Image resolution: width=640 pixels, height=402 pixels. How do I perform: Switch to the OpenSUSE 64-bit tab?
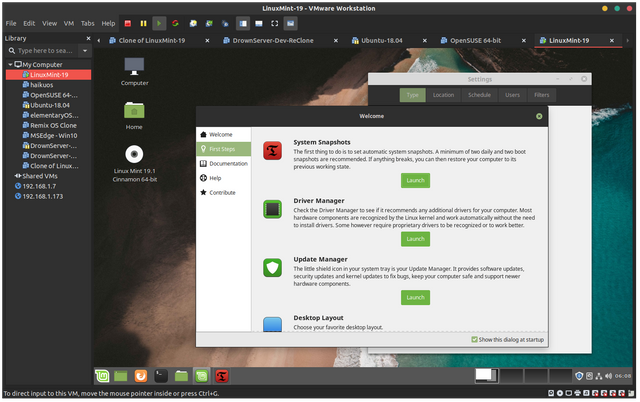pyautogui.click(x=475, y=40)
